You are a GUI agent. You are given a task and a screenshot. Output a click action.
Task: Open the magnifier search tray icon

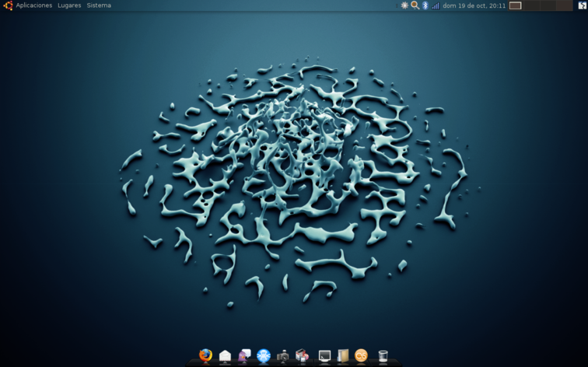(x=415, y=5)
